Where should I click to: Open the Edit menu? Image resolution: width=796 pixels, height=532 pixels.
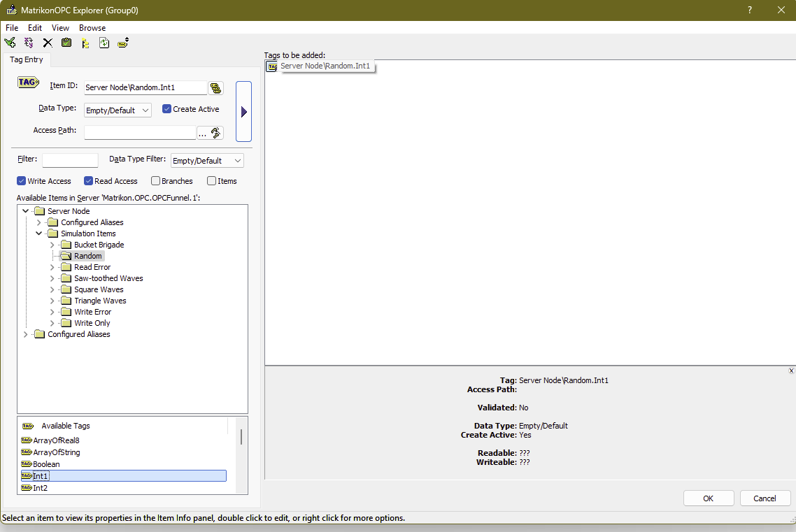coord(35,28)
